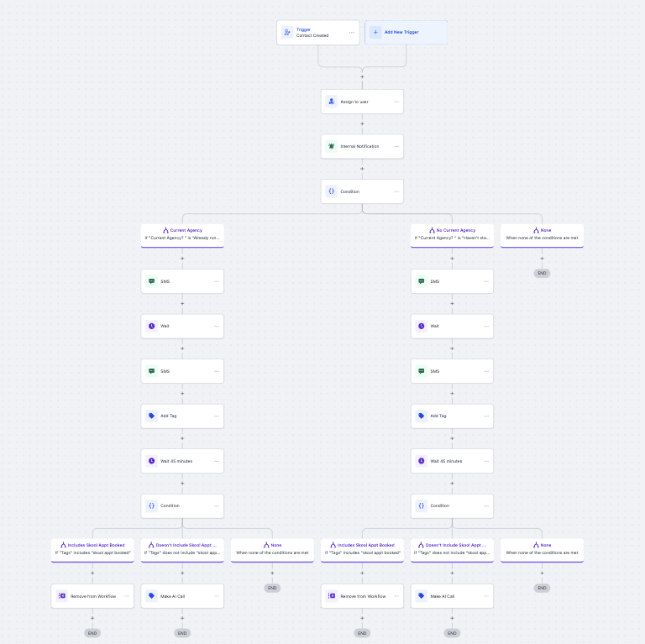Open the Internal Notification three-dot options menu
The image size is (645, 644).
[396, 146]
